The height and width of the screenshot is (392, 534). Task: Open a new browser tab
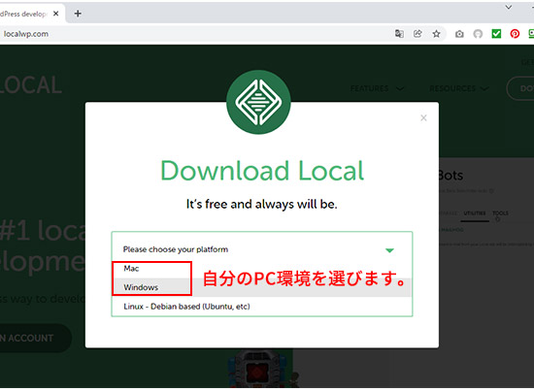(78, 14)
